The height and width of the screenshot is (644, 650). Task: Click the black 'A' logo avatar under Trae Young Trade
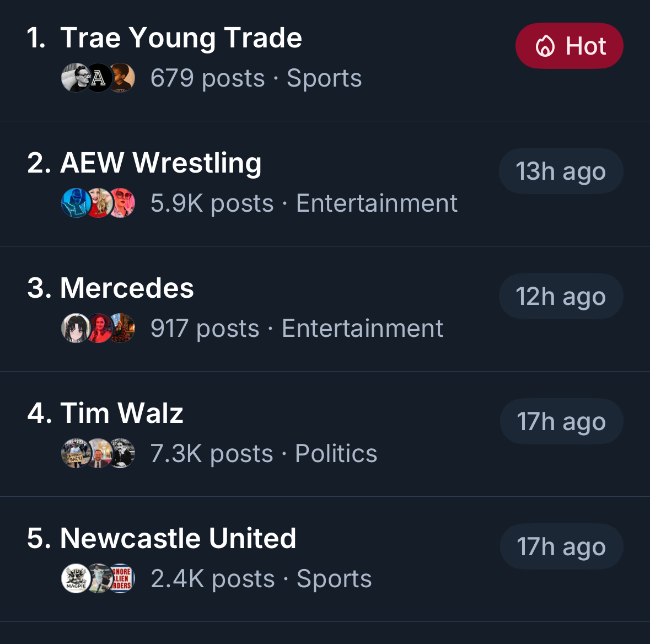pyautogui.click(x=98, y=78)
